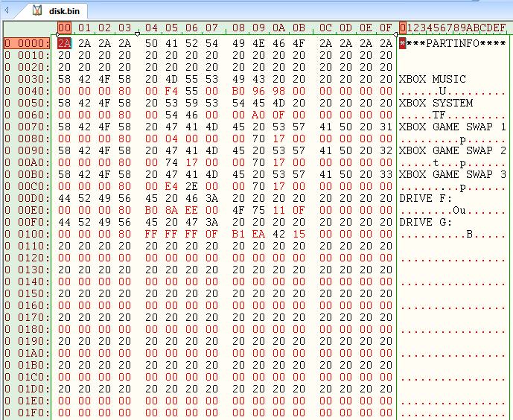Viewport: 513px width, 420px height.
Task: Click the disk.bin file icon in the tab
Action: click(37, 10)
